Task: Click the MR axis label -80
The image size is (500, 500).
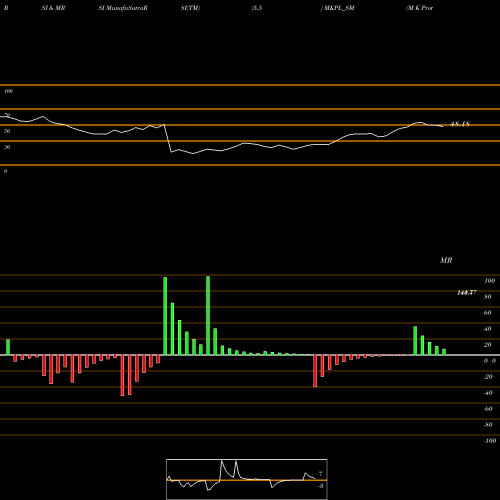Action: pos(488,425)
